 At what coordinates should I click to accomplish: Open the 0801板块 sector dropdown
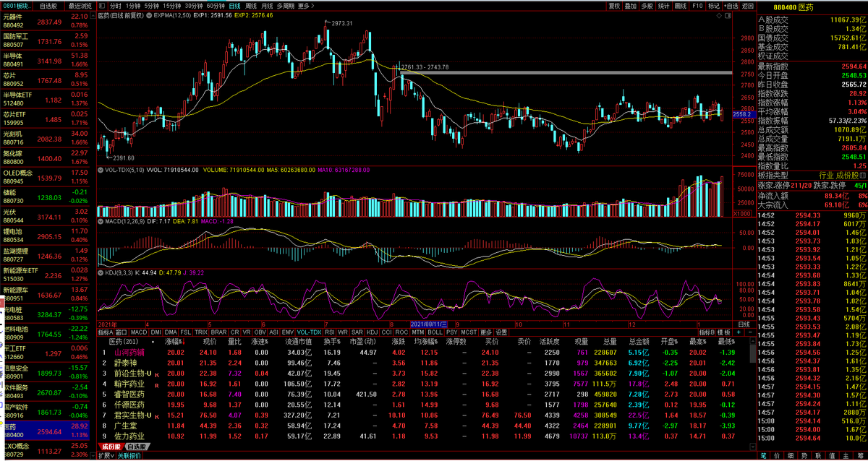17,5
